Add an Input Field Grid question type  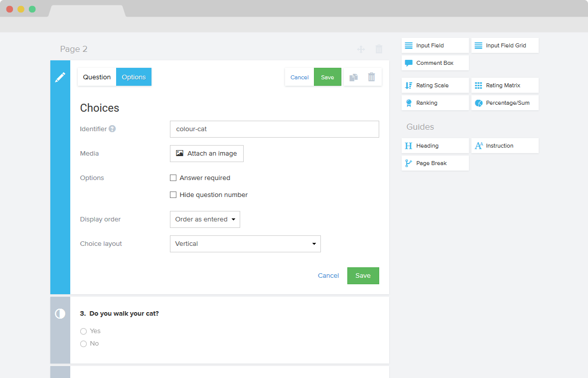coord(505,45)
